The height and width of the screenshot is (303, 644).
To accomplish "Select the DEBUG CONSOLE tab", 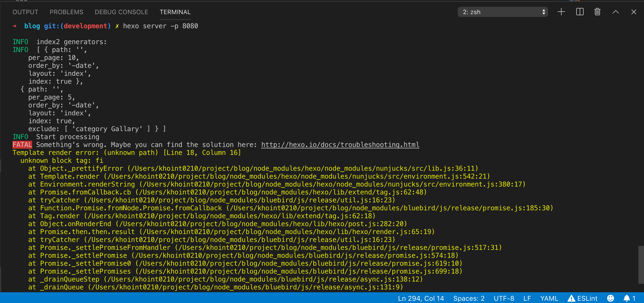I will click(121, 12).
